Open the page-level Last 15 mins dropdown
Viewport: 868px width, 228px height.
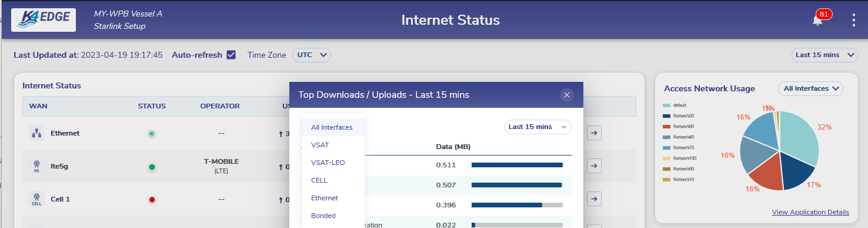coord(824,55)
